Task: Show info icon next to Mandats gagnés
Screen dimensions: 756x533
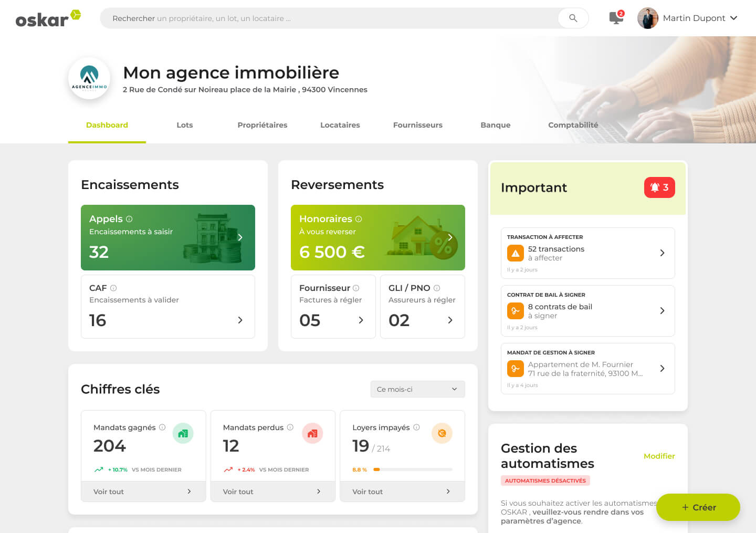Action: pyautogui.click(x=162, y=427)
